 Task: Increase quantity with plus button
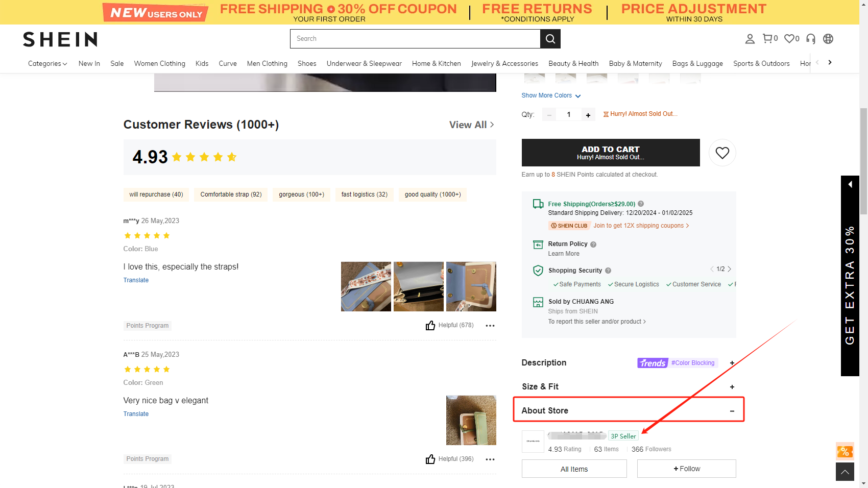(588, 115)
